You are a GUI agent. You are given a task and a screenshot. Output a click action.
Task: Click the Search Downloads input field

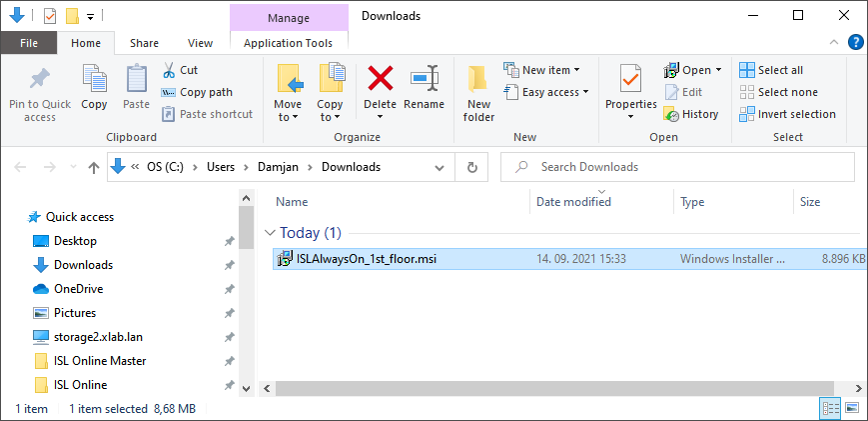tap(679, 167)
